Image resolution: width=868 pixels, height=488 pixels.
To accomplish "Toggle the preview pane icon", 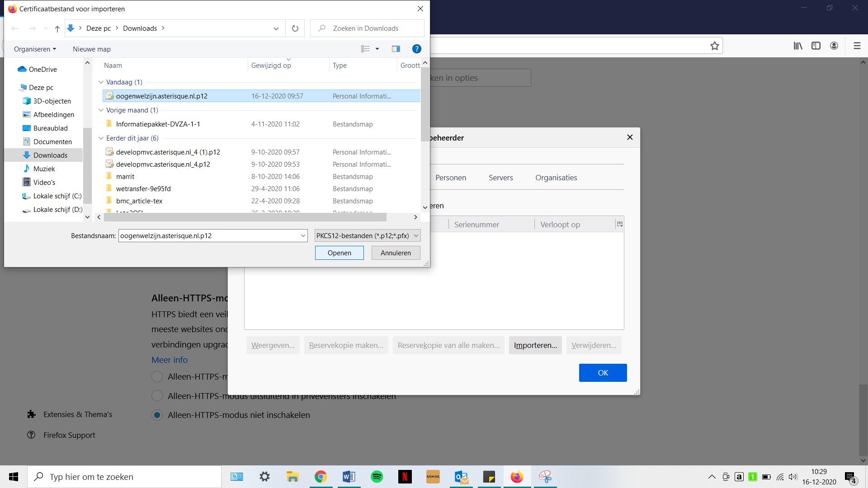I will click(x=396, y=49).
